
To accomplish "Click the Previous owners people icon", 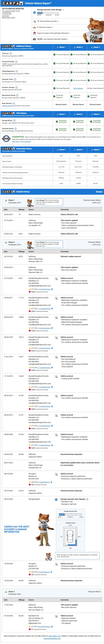I will [34, 27].
